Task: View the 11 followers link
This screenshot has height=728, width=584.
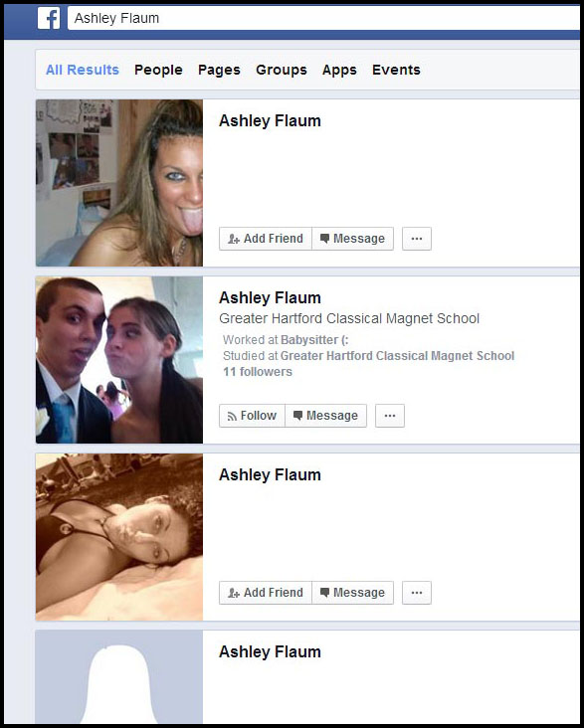Action: pyautogui.click(x=258, y=372)
